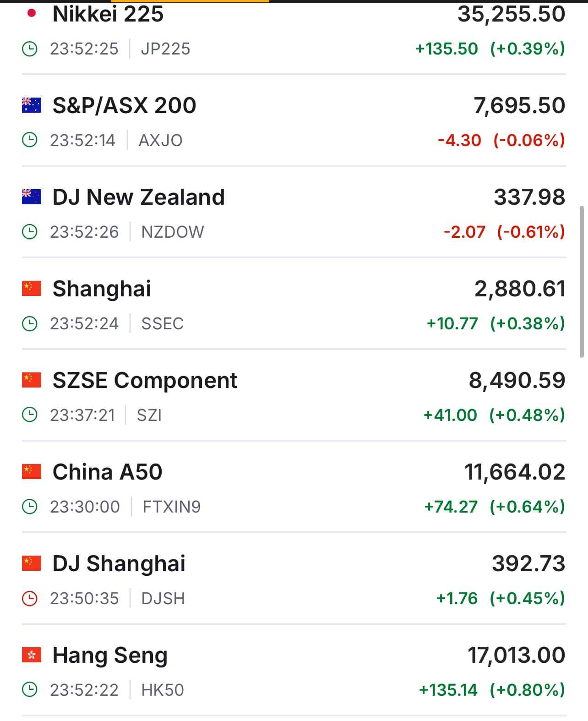The width and height of the screenshot is (588, 721).
Task: Click the China flag beside DJ Shanghai
Action: 32,563
